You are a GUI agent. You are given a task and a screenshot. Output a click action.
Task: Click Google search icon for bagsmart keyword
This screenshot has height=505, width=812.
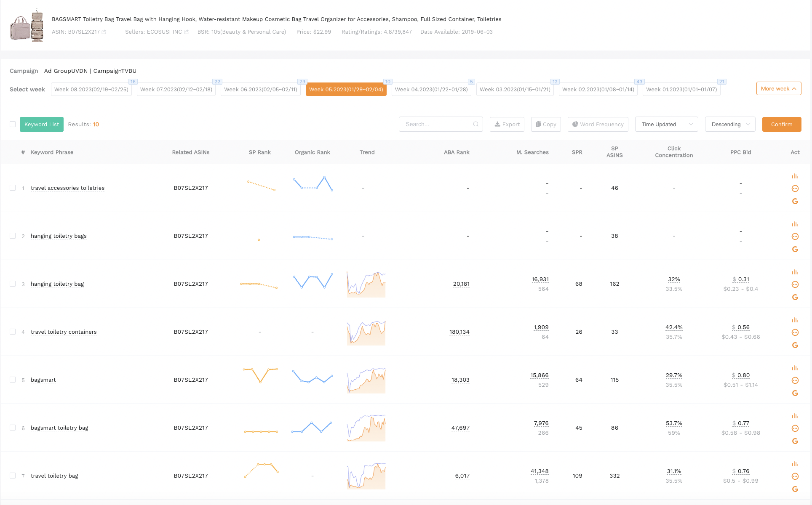pos(795,393)
